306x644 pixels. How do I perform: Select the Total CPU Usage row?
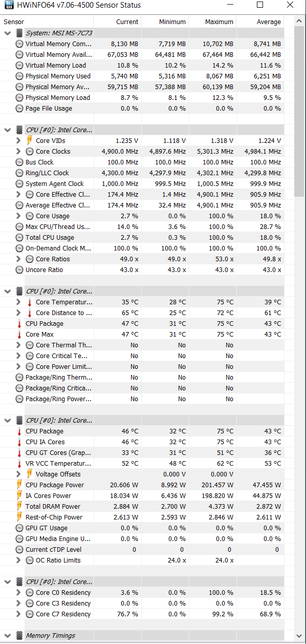tap(142, 237)
